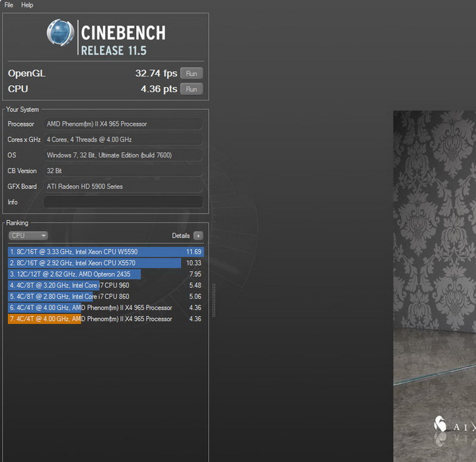Select ranking entry 6 Phenom II X4 965
Screen dimensions: 476x462
pos(106,308)
